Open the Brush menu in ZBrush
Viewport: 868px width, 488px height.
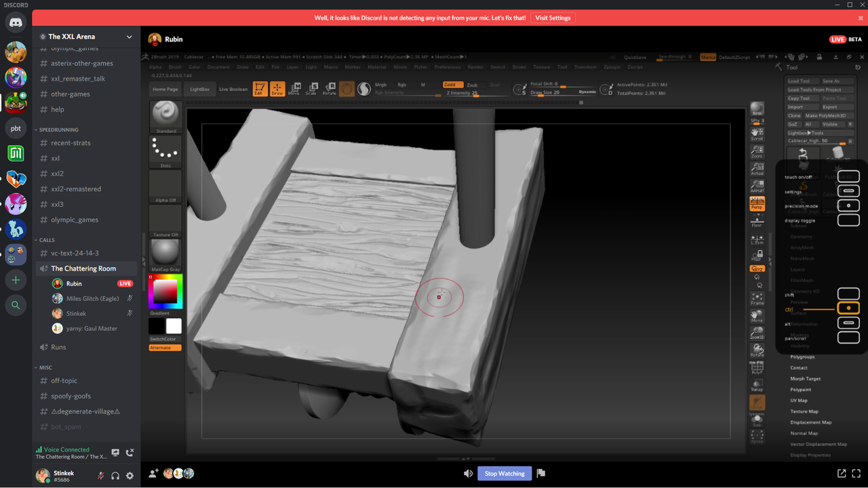pyautogui.click(x=175, y=67)
